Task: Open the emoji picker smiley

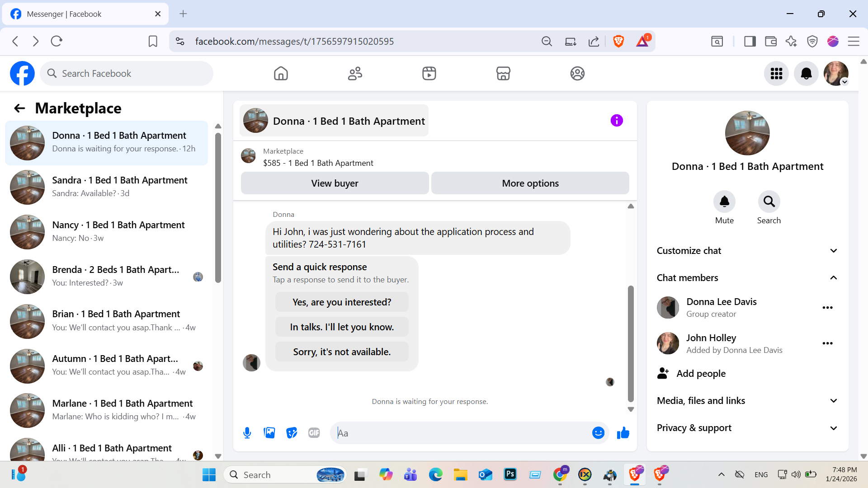Action: point(598,433)
